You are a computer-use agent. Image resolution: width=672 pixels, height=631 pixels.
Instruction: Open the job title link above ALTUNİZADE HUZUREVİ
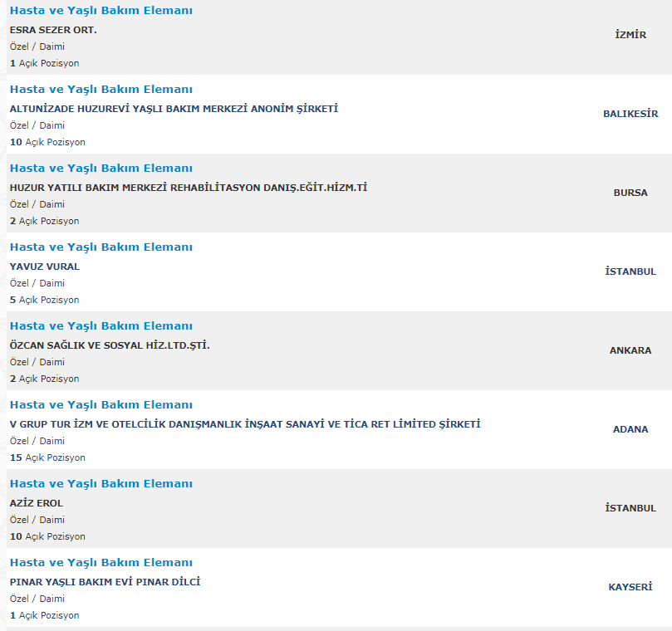pos(101,90)
